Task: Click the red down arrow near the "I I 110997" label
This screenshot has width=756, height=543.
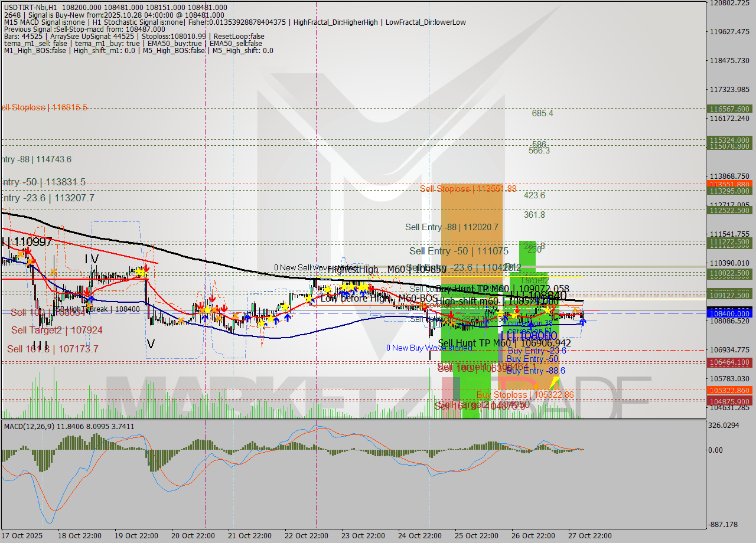Action: point(28,250)
